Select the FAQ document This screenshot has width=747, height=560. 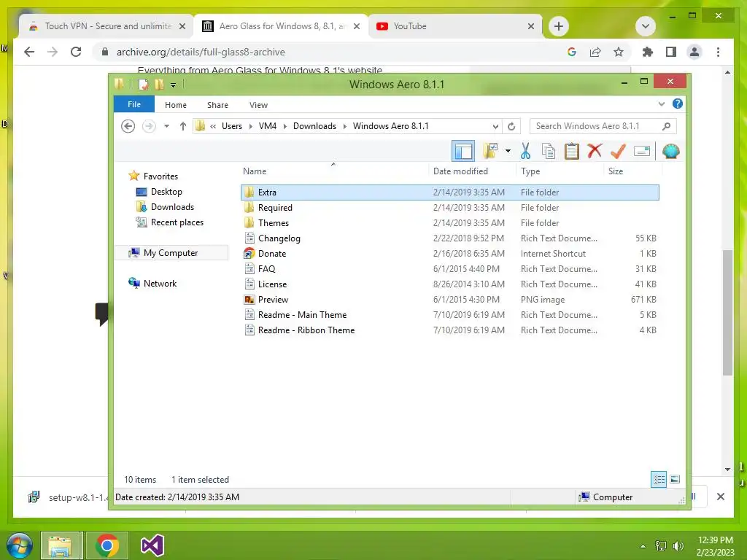pos(449,268)
